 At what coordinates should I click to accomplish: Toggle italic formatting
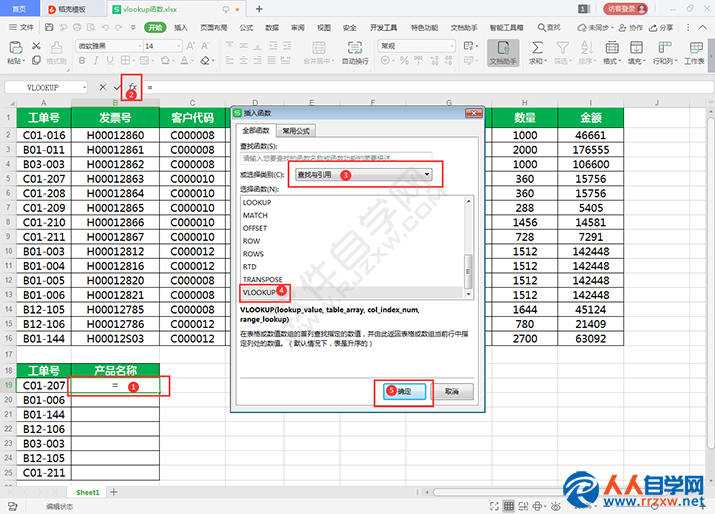point(96,60)
